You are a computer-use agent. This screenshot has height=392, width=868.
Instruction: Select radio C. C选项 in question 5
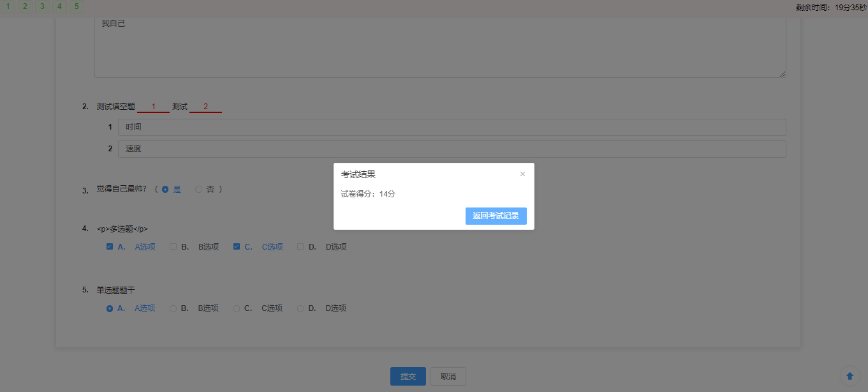(x=237, y=308)
